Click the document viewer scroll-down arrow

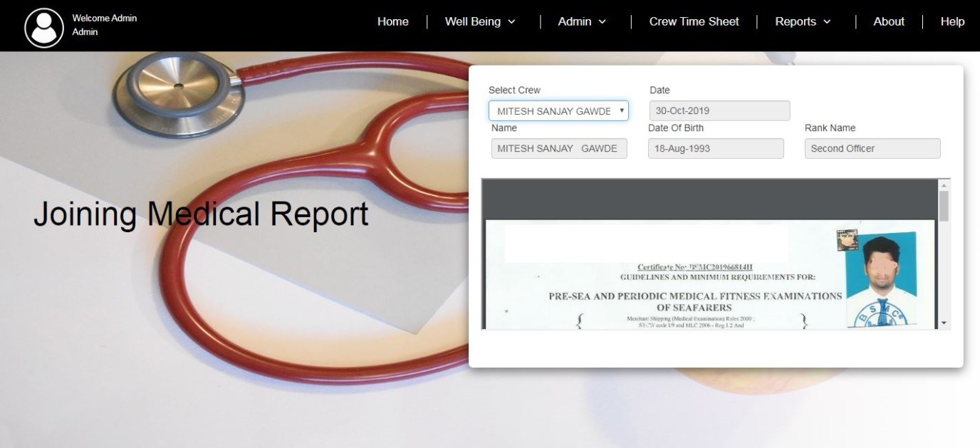pyautogui.click(x=944, y=323)
